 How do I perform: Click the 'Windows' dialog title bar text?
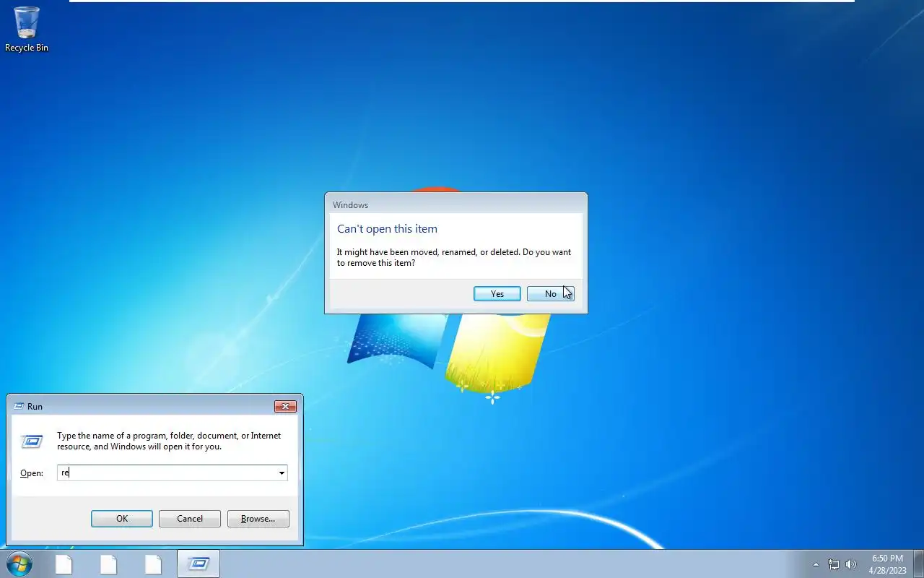[x=350, y=205]
